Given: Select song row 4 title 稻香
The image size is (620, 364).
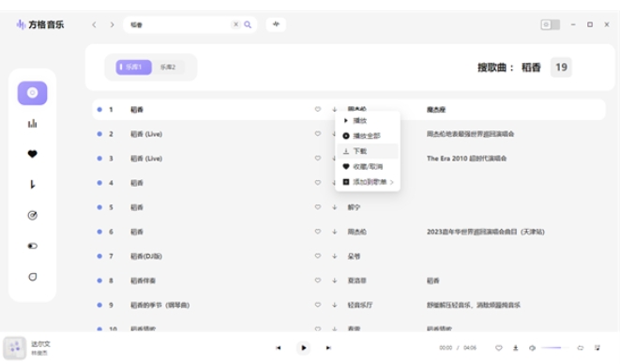Looking at the screenshot, I should pos(137,183).
